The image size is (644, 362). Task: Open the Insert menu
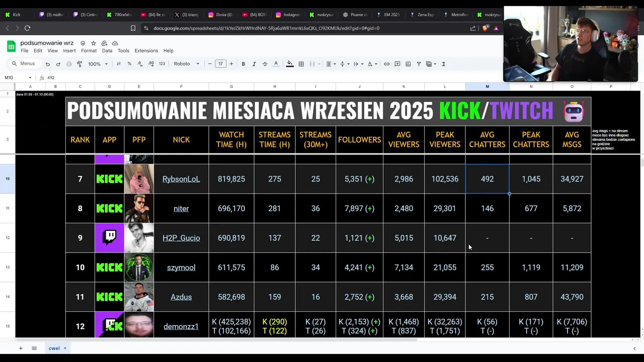coord(69,51)
